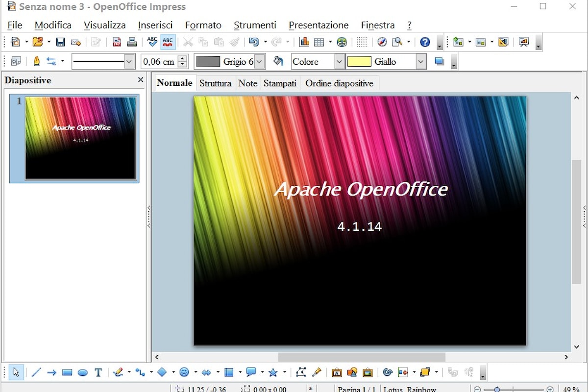Insert a table using grid icon

(x=319, y=42)
